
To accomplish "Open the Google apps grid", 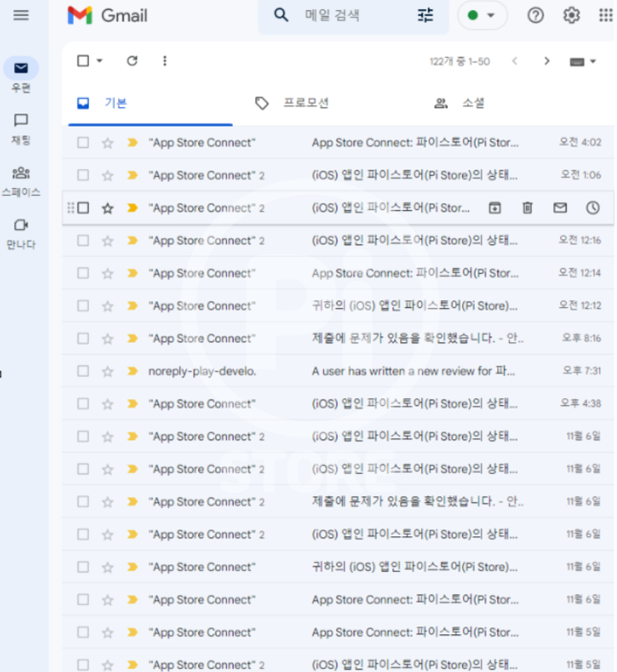I will click(x=606, y=15).
